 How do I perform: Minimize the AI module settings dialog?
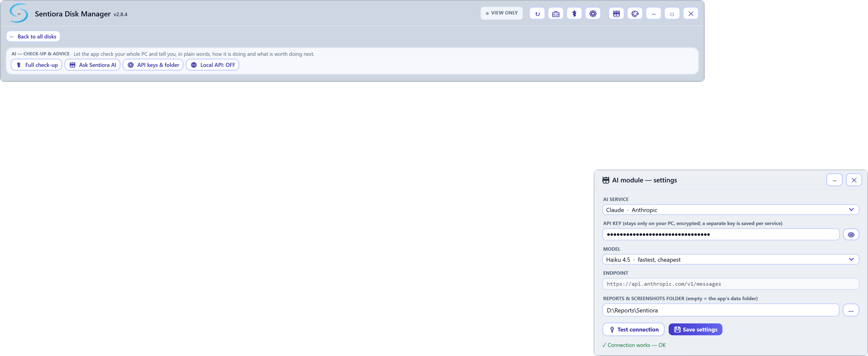coord(834,180)
